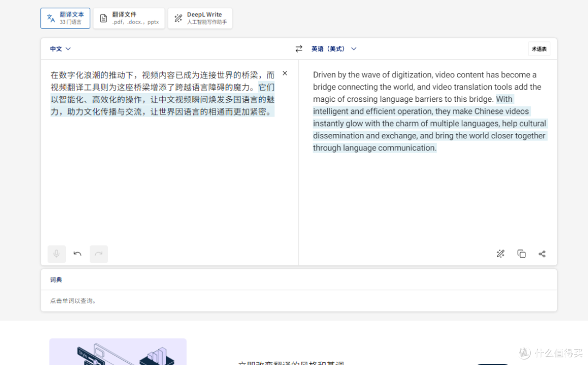Click the highlighted phrase "through language communication."
The width and height of the screenshot is (588, 365).
(x=375, y=148)
